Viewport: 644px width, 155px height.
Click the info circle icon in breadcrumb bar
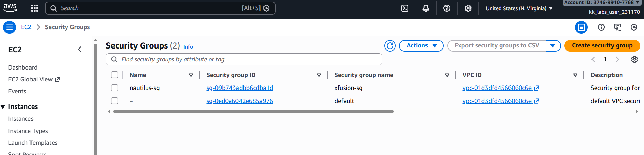601,27
